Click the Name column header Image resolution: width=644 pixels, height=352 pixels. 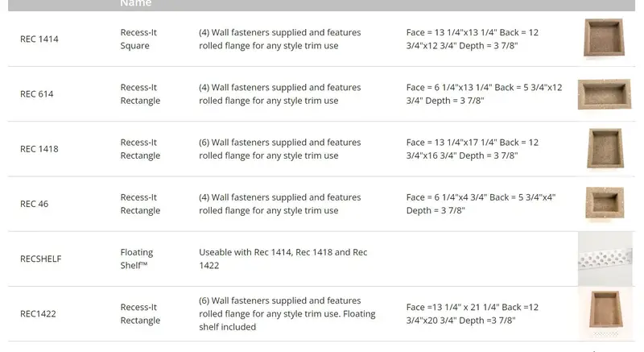135,3
